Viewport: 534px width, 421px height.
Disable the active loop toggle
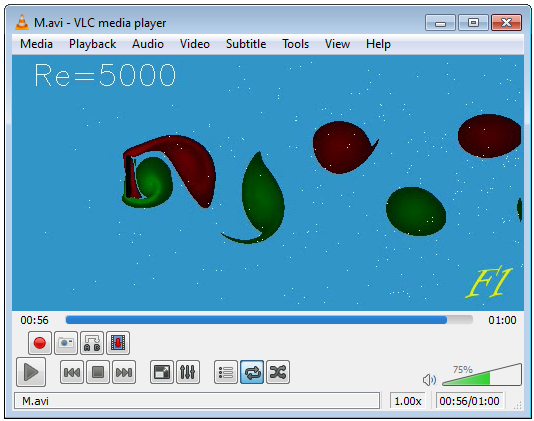pos(252,372)
